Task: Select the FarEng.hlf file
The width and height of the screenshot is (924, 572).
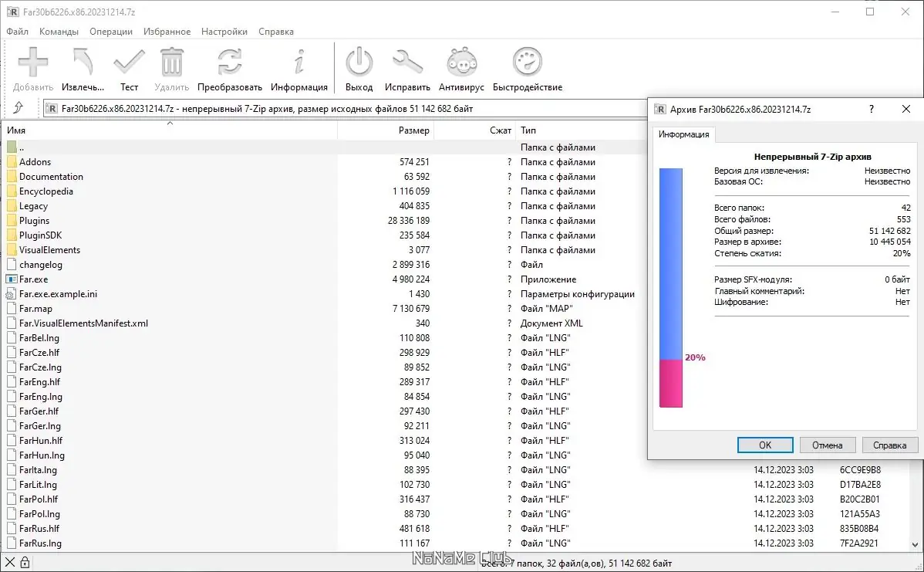Action: pyautogui.click(x=39, y=382)
